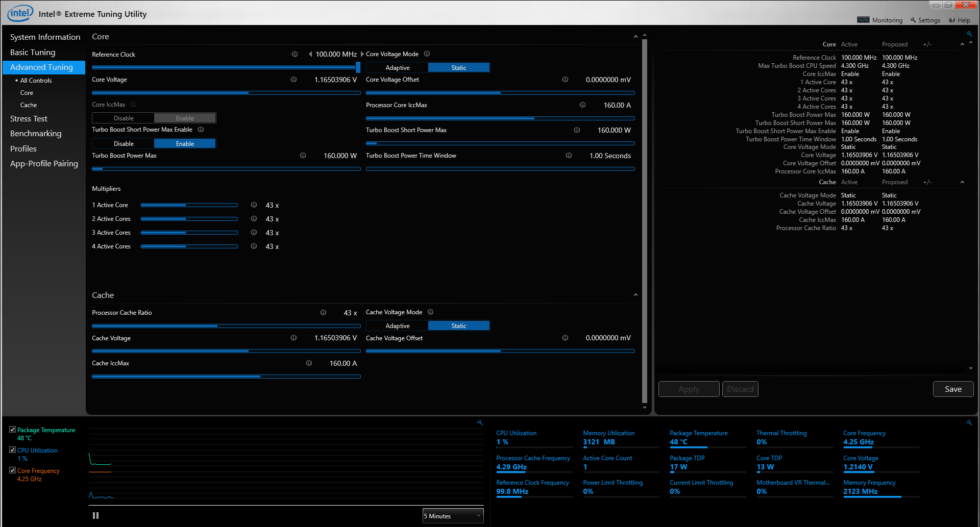
Task: Click info icon for 2 Active Cores multiplier
Action: click(x=254, y=219)
